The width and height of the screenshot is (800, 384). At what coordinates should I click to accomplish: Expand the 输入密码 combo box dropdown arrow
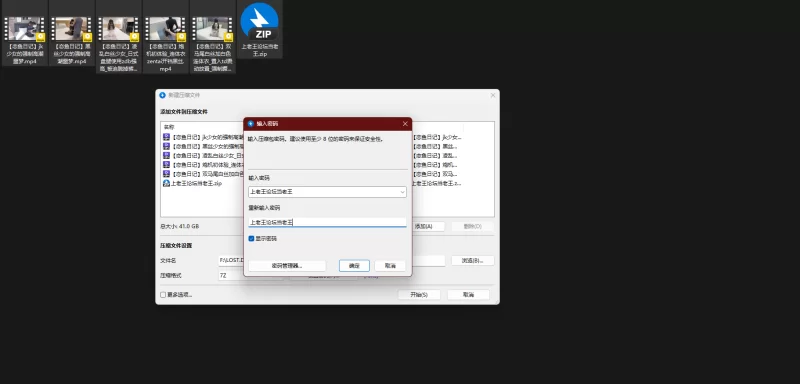pyautogui.click(x=402, y=192)
